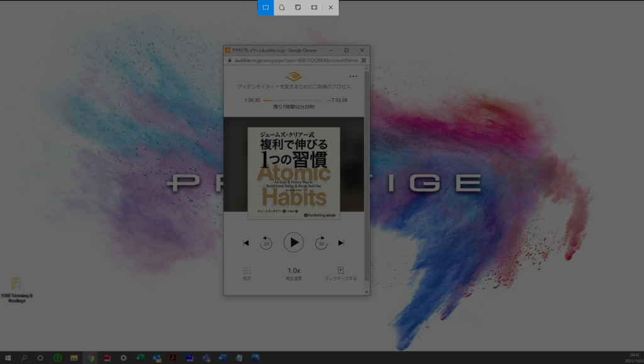Open the green circle app in taskbar
Image resolution: width=644 pixels, height=364 pixels.
57,358
